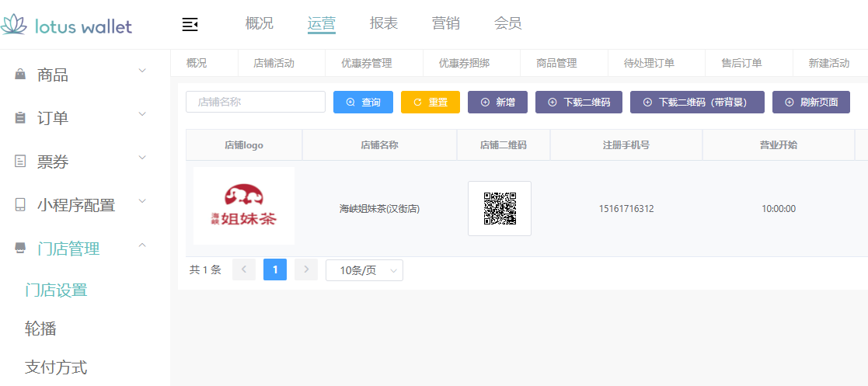Collapse the 门店管理 section chevron
The width and height of the screenshot is (868, 386).
(x=142, y=245)
